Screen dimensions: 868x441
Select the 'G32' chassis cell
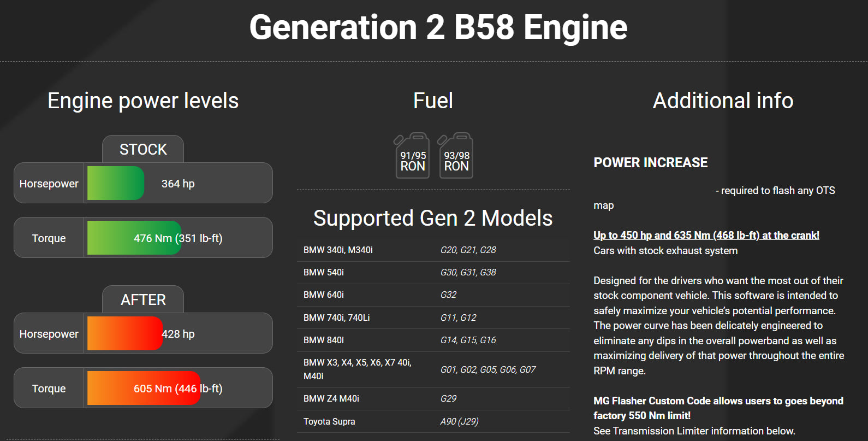click(448, 295)
